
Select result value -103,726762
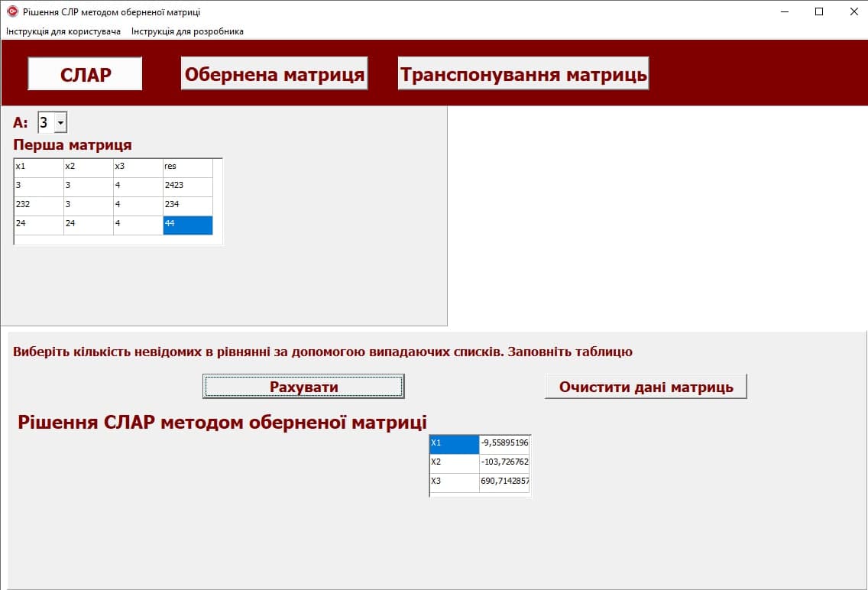pyautogui.click(x=504, y=464)
